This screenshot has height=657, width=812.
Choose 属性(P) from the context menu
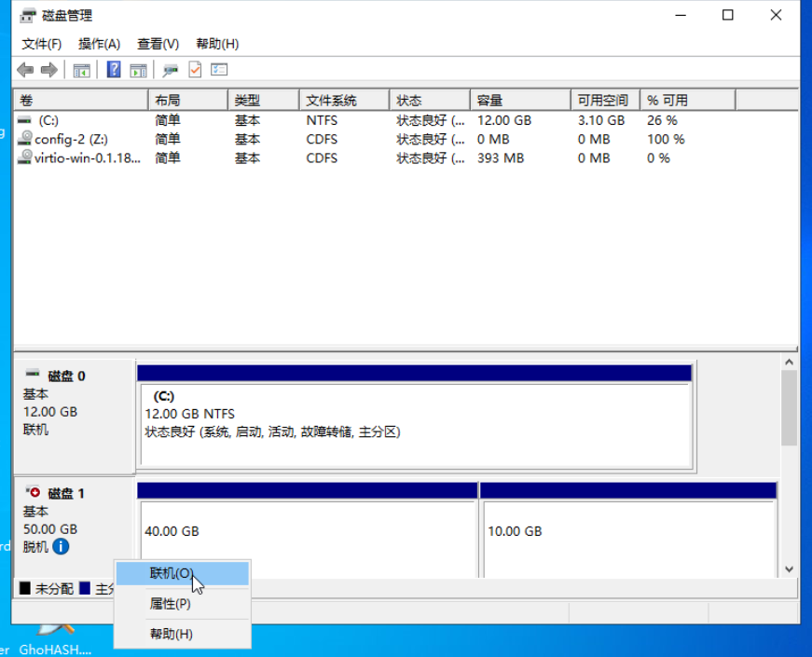[x=171, y=604]
